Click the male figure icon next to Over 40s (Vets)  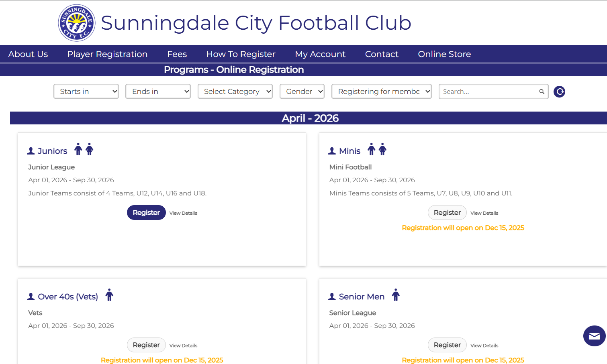click(x=109, y=295)
